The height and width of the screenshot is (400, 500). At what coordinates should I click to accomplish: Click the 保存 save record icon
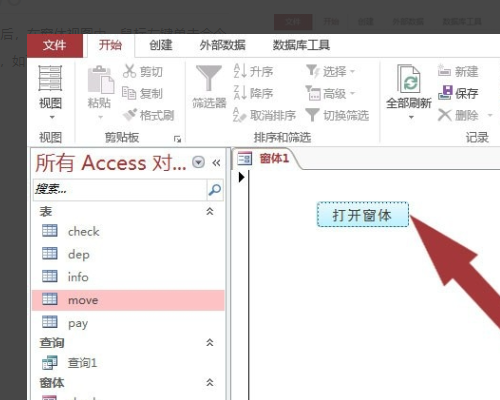(x=445, y=93)
